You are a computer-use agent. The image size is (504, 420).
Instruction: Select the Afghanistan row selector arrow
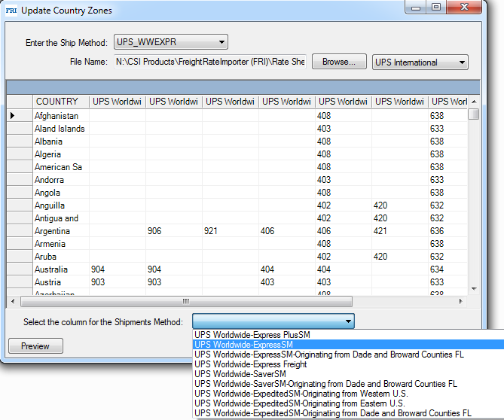click(x=13, y=116)
